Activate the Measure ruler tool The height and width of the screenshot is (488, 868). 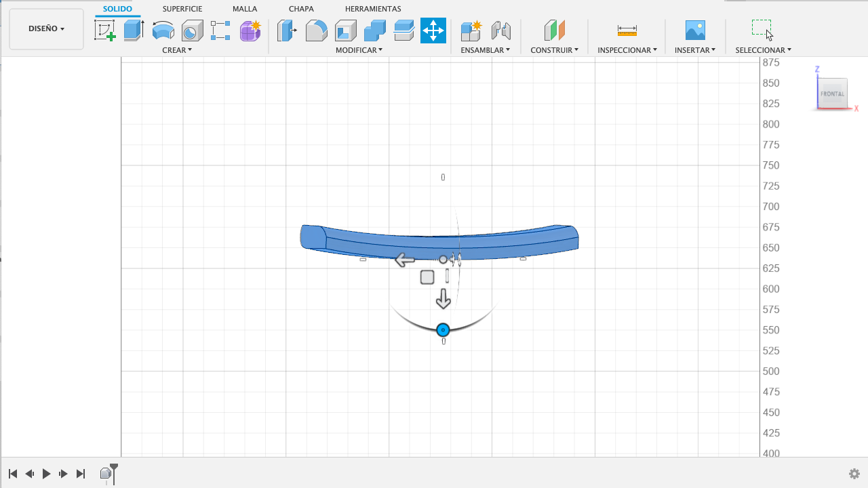[627, 30]
